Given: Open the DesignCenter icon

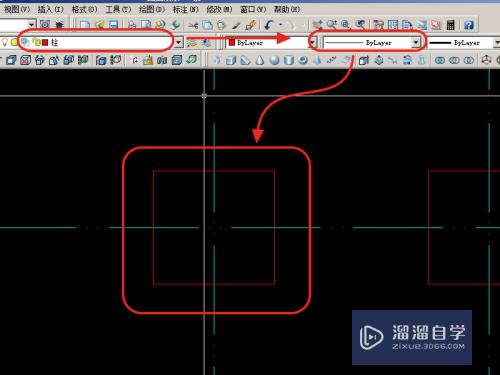Looking at the screenshot, I should (393, 25).
